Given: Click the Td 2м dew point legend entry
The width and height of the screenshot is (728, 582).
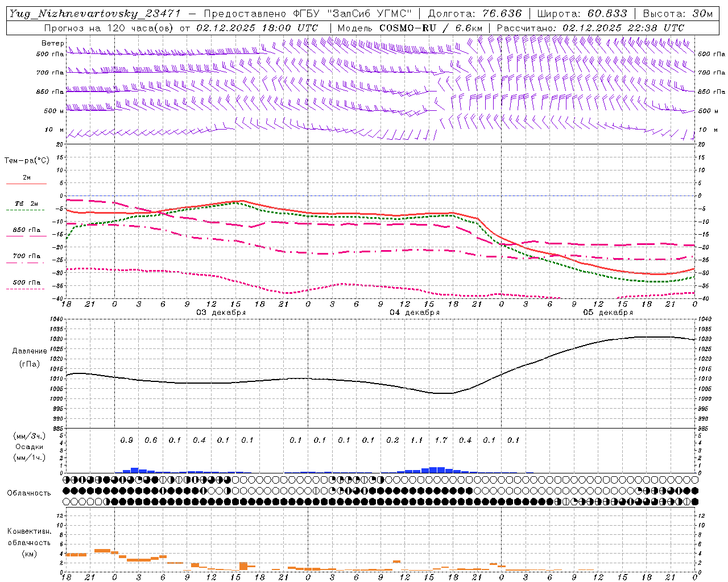Looking at the screenshot, I should pyautogui.click(x=26, y=203).
